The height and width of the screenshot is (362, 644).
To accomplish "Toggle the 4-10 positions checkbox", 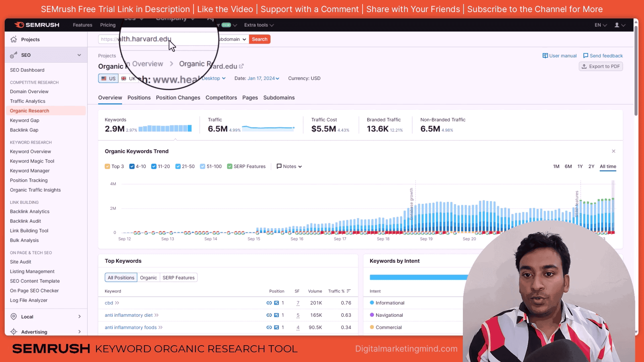I will point(132,166).
